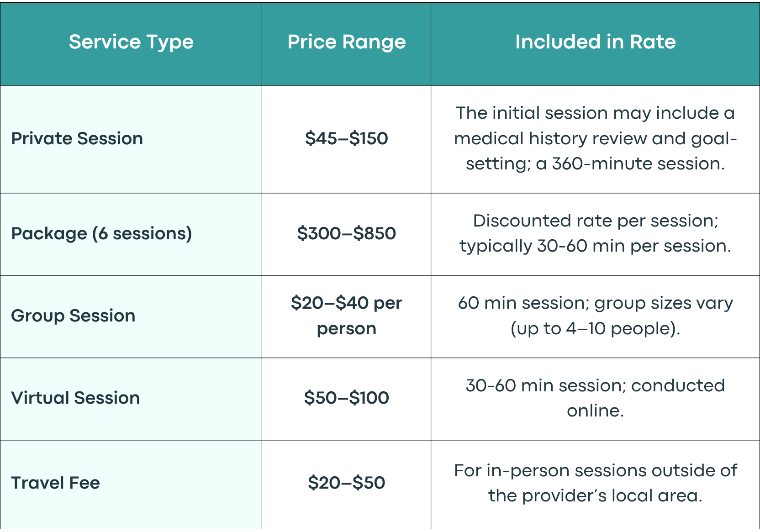This screenshot has height=532, width=760.
Task: Click the $50–$100 price cell
Action: coord(346,398)
